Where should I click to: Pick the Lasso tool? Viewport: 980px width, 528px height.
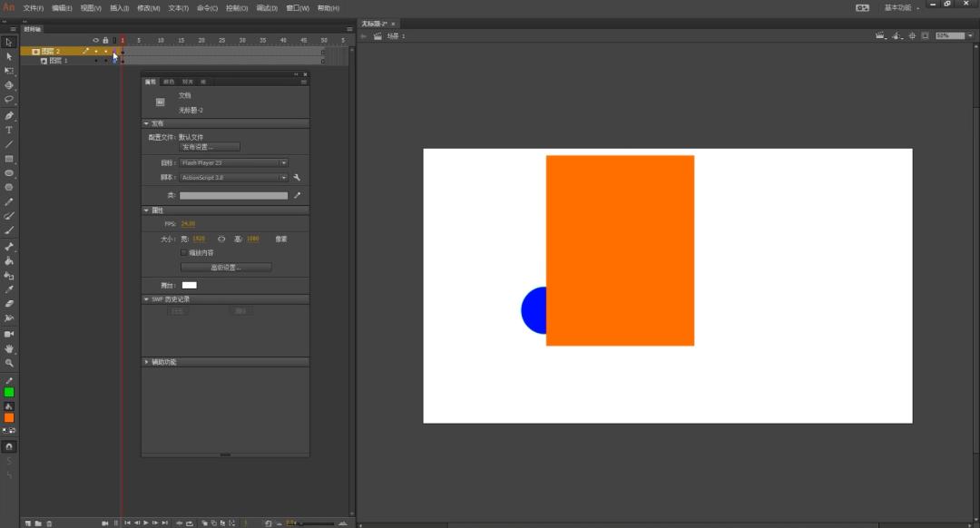tap(9, 99)
